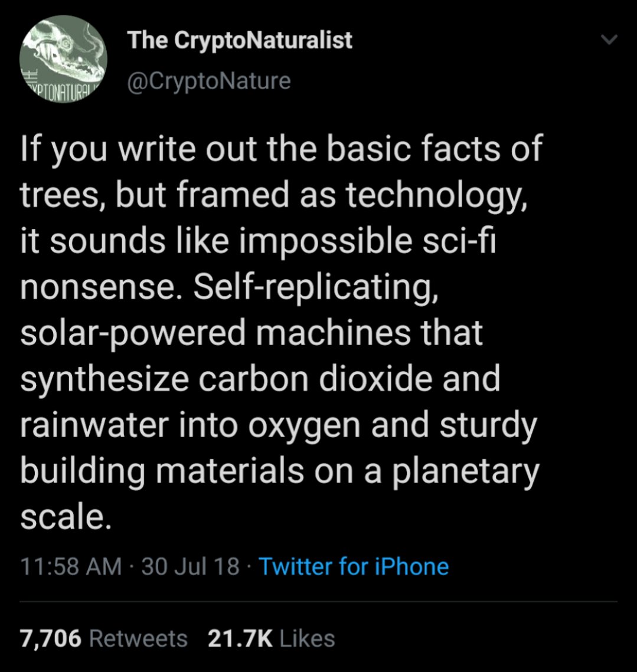Select the tweet's first line about trees
Viewport: 637px width, 672px height.
click(282, 149)
